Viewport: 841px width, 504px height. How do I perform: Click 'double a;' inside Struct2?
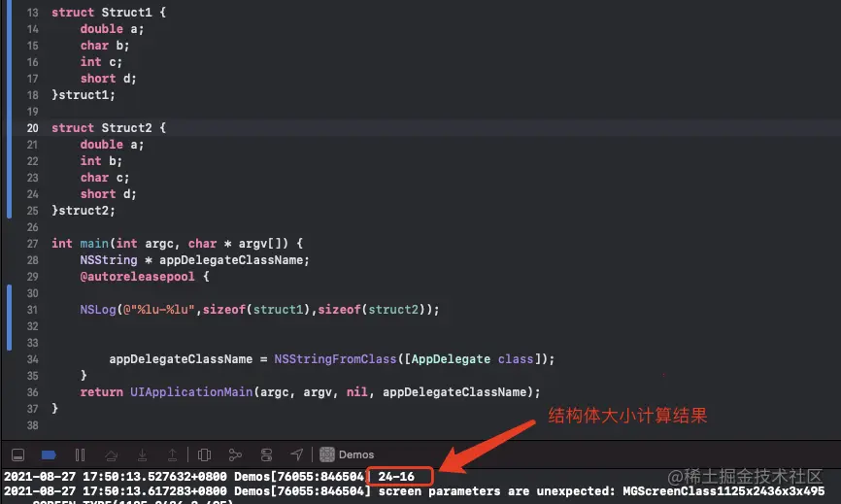pyautogui.click(x=112, y=145)
